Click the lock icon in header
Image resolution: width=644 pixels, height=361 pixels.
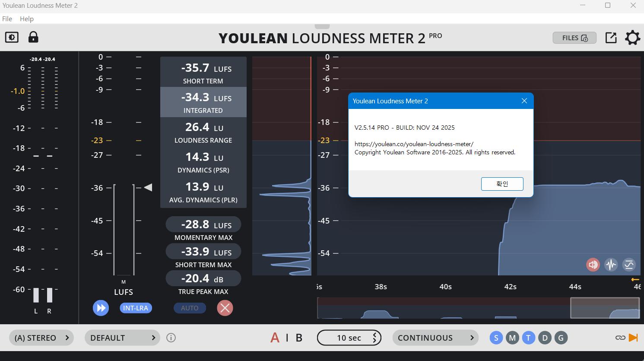click(33, 37)
